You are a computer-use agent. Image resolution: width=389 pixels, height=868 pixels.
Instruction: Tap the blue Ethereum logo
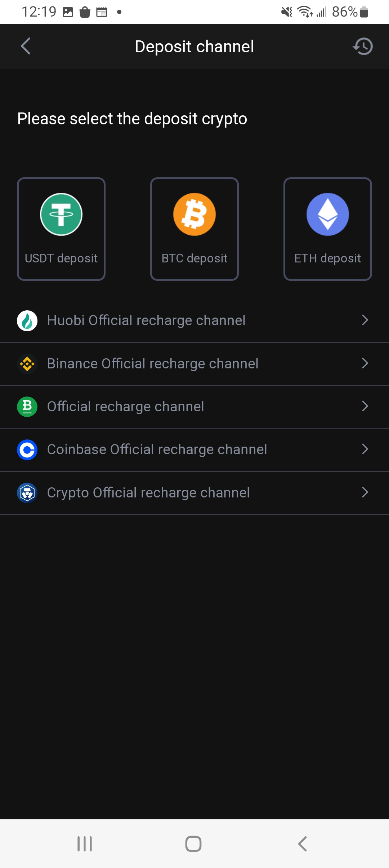click(x=328, y=214)
